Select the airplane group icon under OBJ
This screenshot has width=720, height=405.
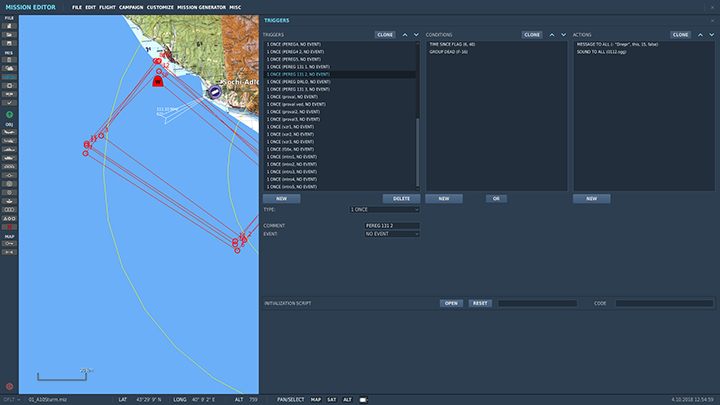click(9, 130)
